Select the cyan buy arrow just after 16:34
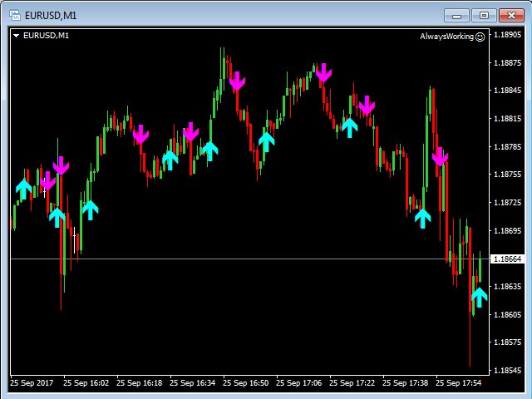The image size is (532, 399). click(210, 151)
